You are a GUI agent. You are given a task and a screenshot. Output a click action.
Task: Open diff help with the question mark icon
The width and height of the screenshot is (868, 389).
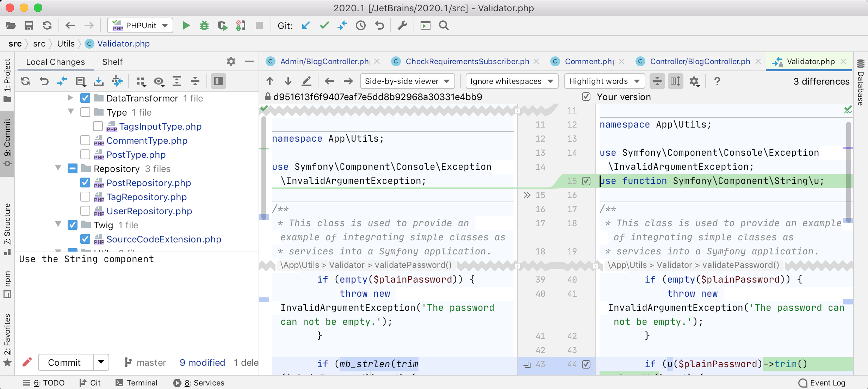717,81
